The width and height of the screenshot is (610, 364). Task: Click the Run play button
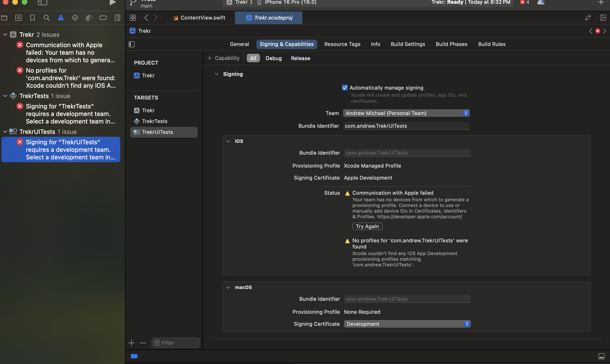[112, 3]
